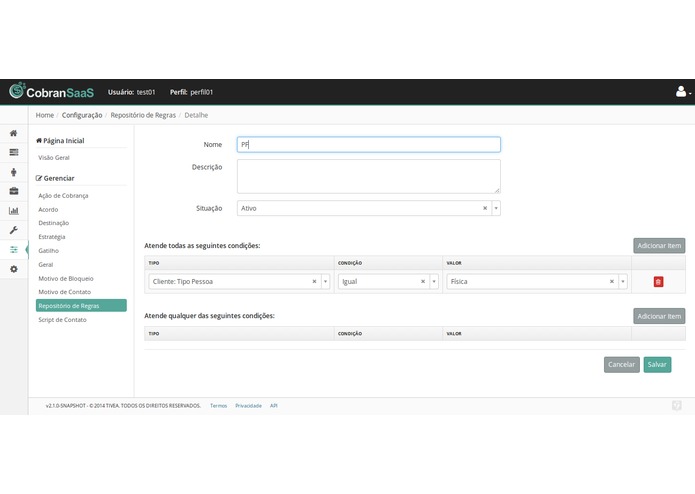Go to Home breadcrumb
Screen dimensions: 695x494
click(45, 115)
